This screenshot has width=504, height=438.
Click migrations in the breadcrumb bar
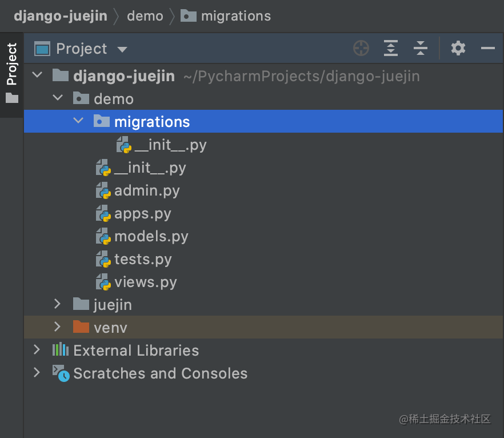click(236, 16)
